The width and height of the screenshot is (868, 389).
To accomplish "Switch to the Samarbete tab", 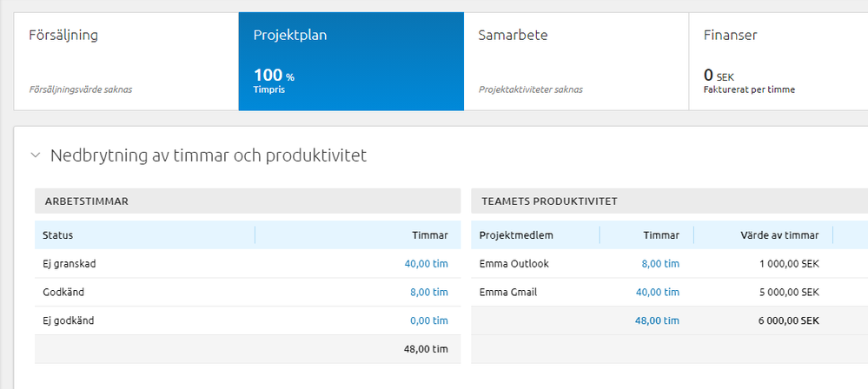I will (576, 61).
